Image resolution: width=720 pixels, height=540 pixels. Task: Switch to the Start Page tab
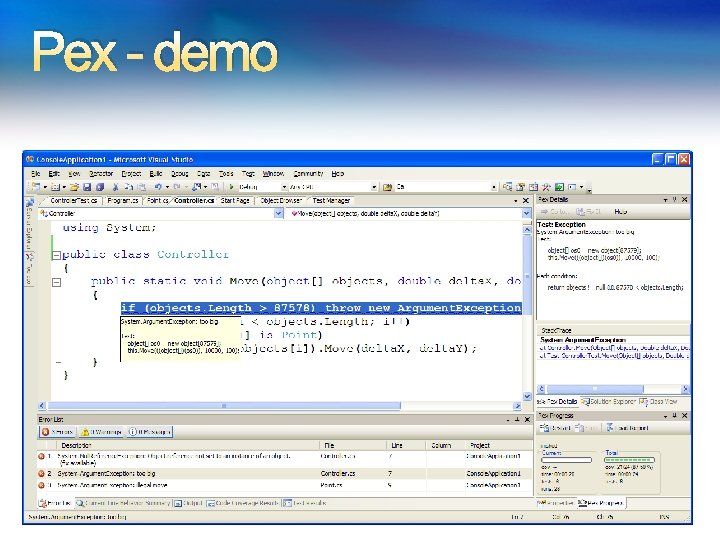235,200
